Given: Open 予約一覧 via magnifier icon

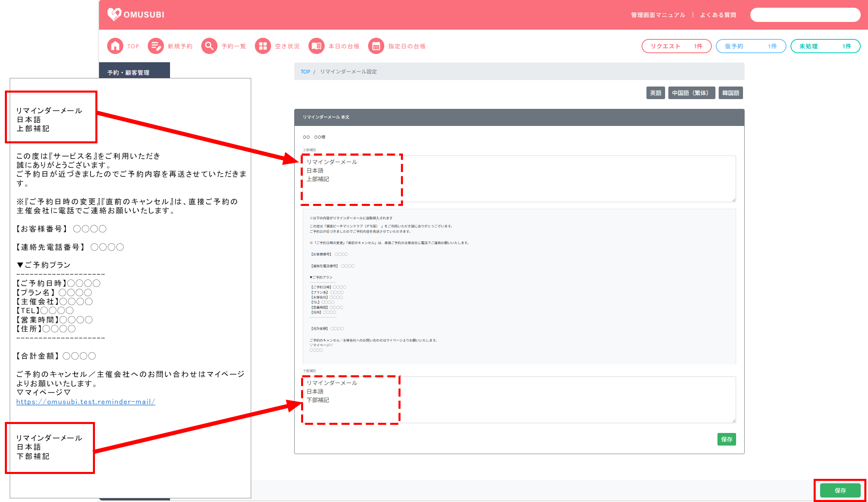Looking at the screenshot, I should [x=209, y=46].
